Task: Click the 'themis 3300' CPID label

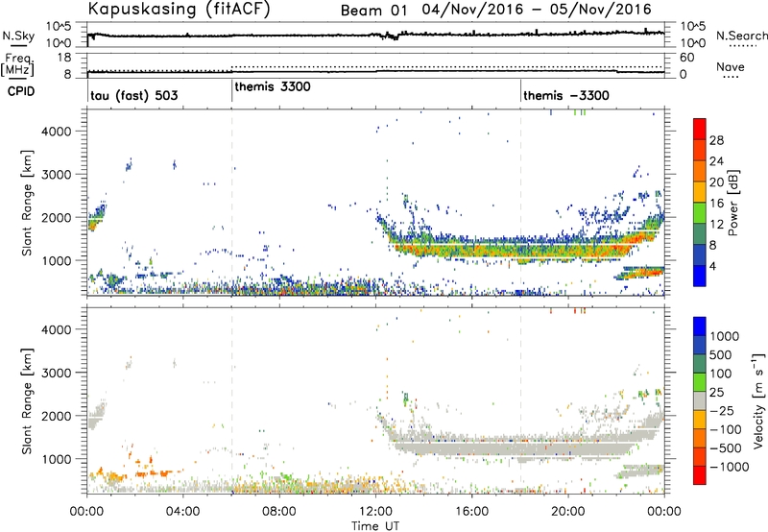Action: [x=273, y=86]
